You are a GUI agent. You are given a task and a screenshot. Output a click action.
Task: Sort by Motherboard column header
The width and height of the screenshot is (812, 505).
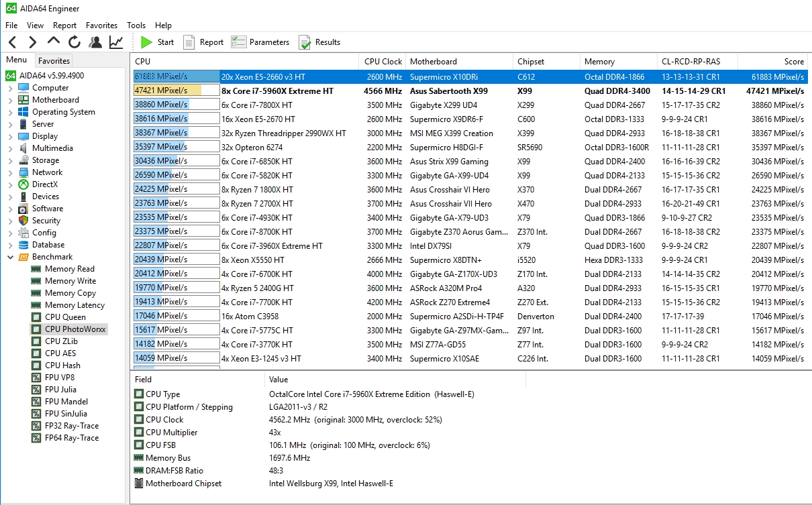[459, 61]
